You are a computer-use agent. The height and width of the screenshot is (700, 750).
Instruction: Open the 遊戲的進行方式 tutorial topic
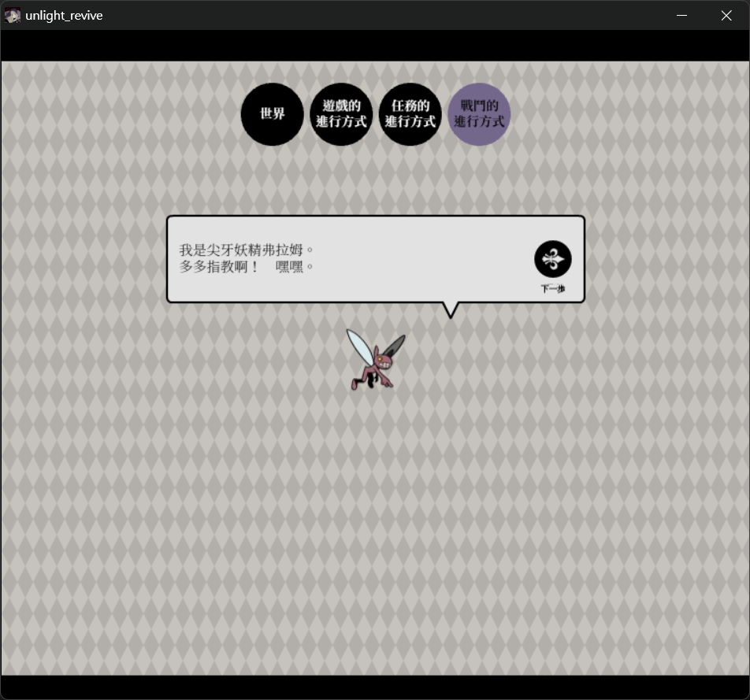340,114
